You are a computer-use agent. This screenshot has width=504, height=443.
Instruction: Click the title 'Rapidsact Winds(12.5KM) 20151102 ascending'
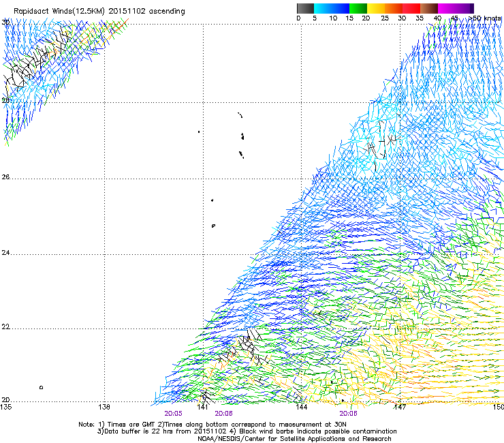(99, 12)
